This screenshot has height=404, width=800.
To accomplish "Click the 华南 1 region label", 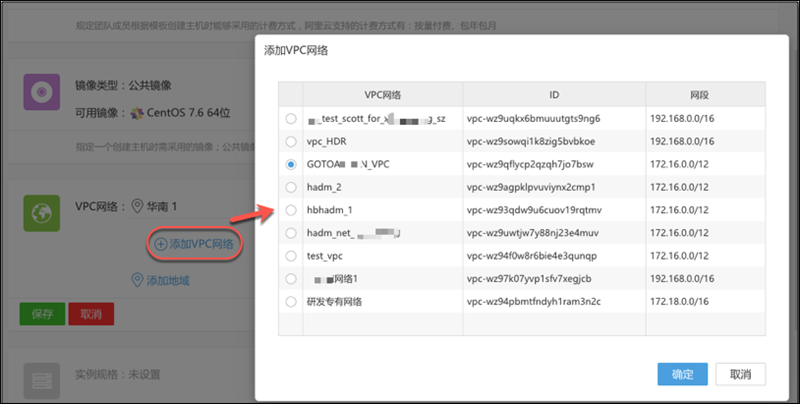I will (162, 206).
